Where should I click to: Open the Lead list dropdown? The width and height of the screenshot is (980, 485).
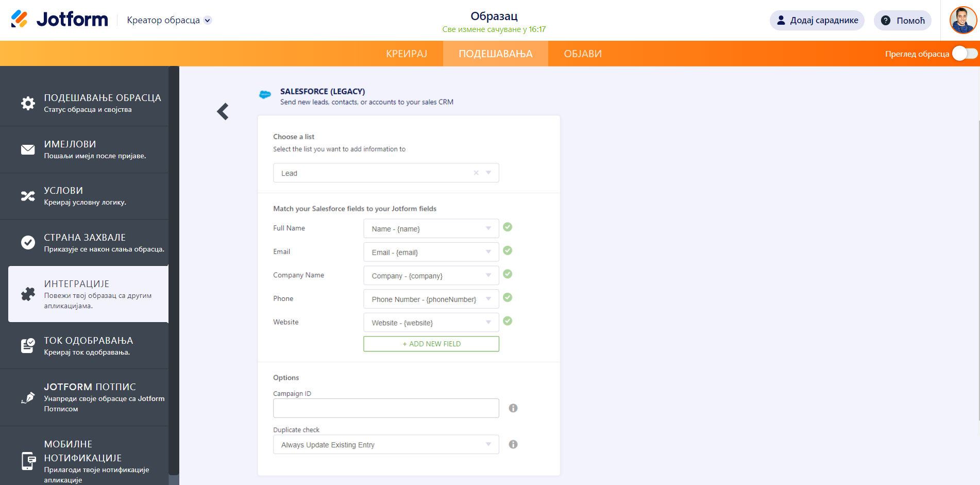point(386,173)
